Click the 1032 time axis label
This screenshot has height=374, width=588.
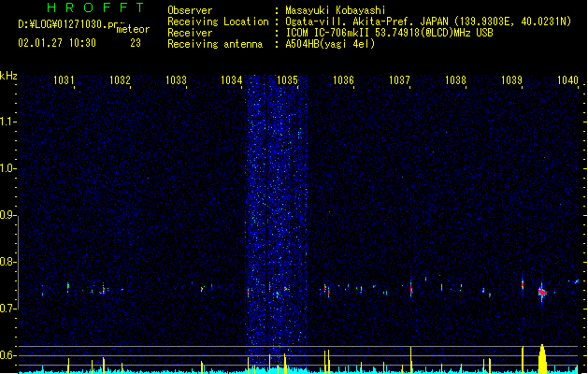[x=120, y=79]
